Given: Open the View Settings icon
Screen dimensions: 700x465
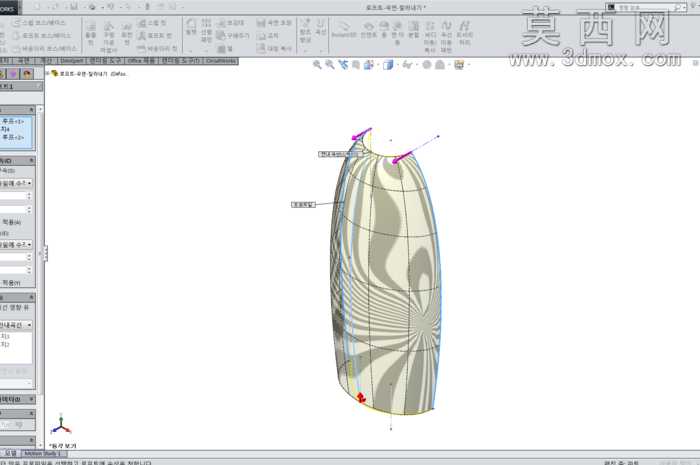Looking at the screenshot, I should click(459, 65).
